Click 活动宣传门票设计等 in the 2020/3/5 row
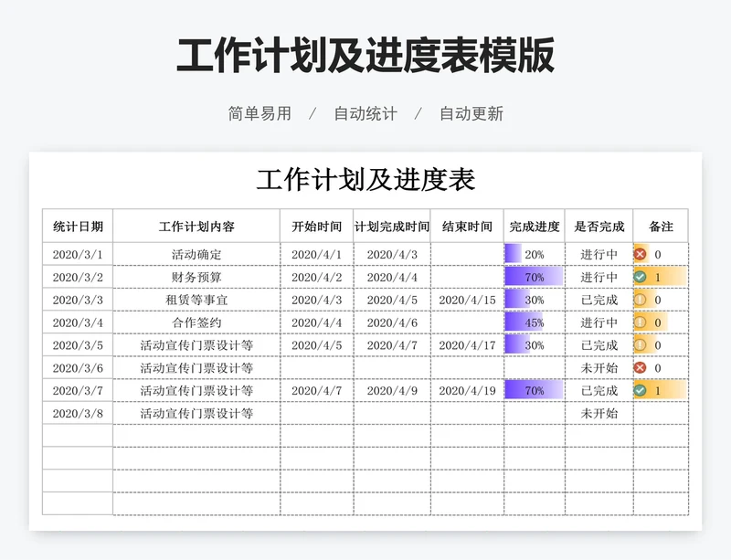731x560 pixels. [196, 345]
